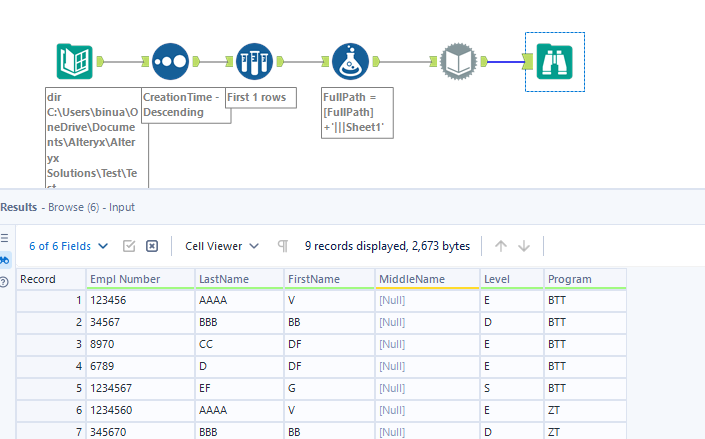Open data view binoculars sidebar icon

(4, 260)
